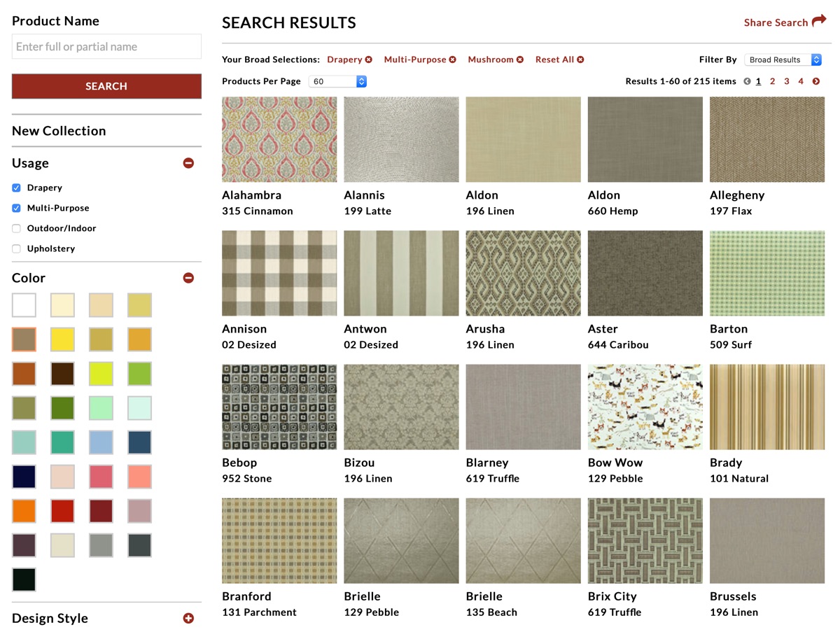This screenshot has width=840, height=632.
Task: Select the selected mushroom tan swatch
Action: point(24,339)
